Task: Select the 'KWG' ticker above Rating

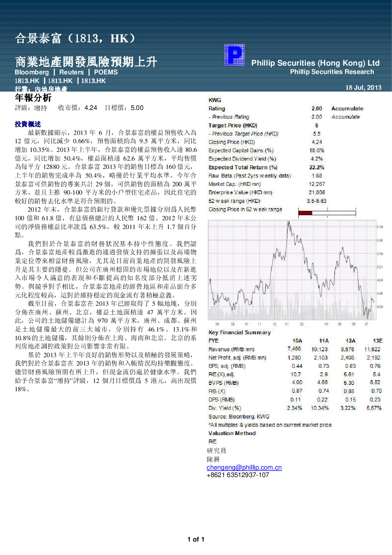Action: [215, 100]
